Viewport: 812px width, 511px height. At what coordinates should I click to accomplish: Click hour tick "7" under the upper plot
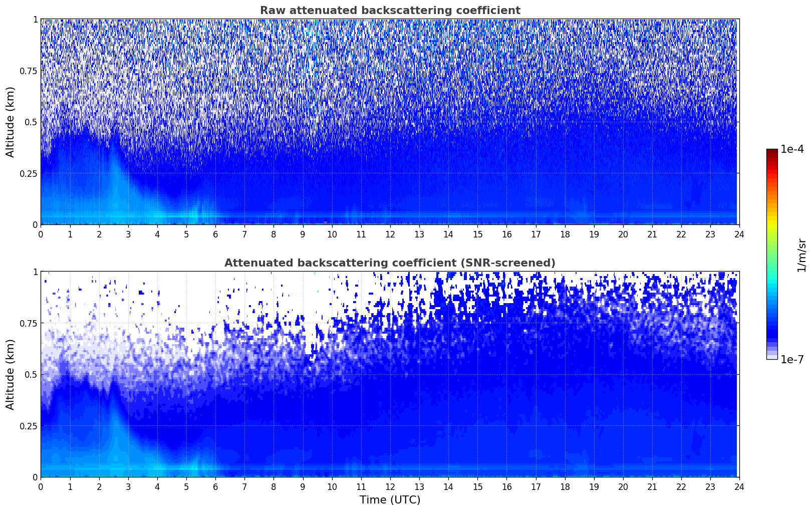(x=244, y=234)
